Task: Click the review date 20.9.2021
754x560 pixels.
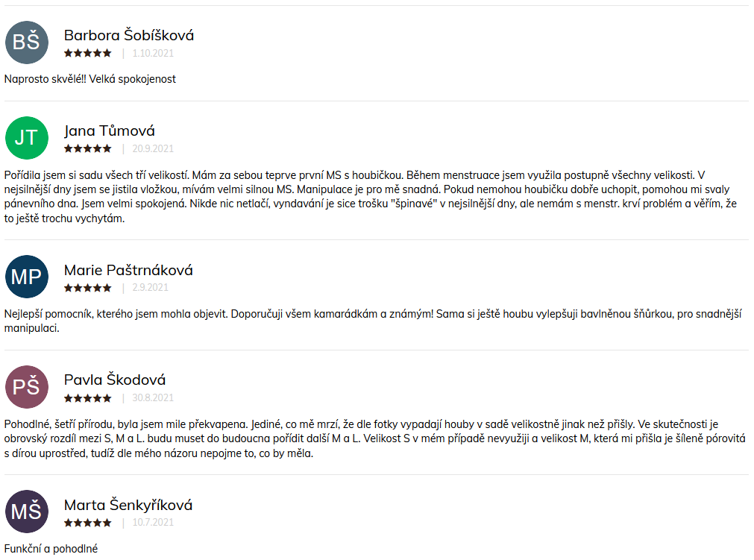Action: (x=153, y=148)
